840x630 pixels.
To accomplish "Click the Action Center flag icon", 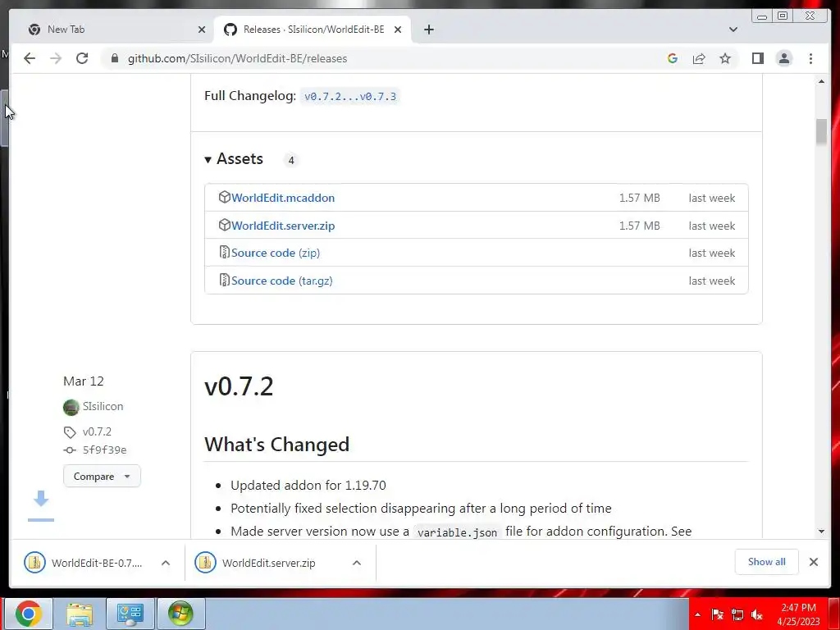I will point(718,614).
